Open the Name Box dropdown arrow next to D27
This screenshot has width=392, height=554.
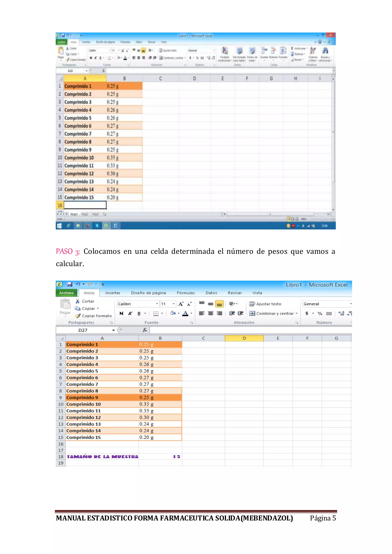pos(113,330)
